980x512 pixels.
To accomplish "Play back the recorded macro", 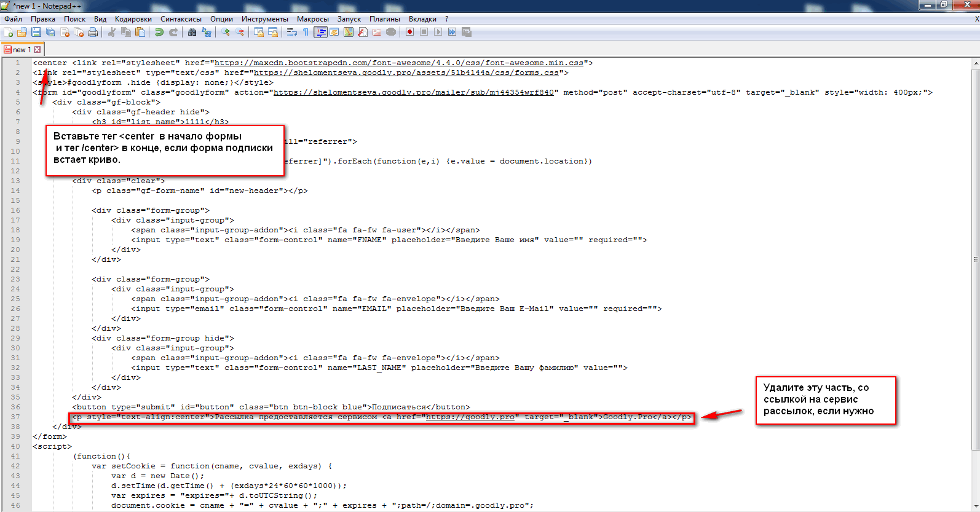I will pos(438,32).
